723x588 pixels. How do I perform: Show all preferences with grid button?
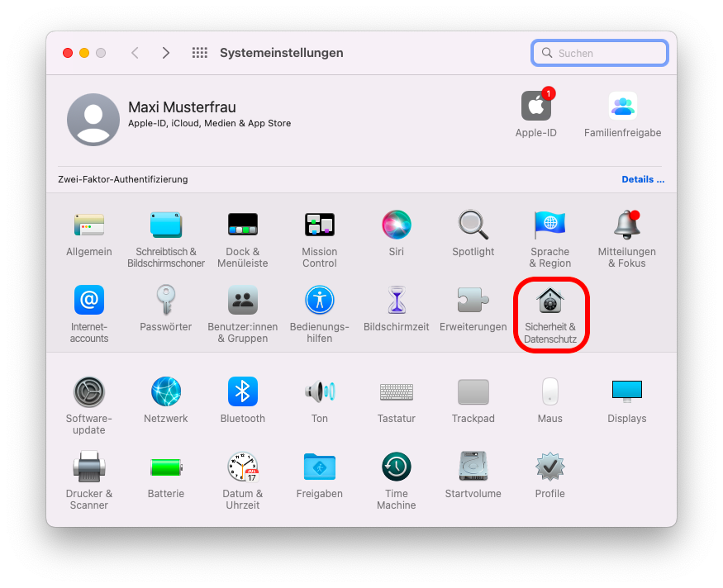200,53
